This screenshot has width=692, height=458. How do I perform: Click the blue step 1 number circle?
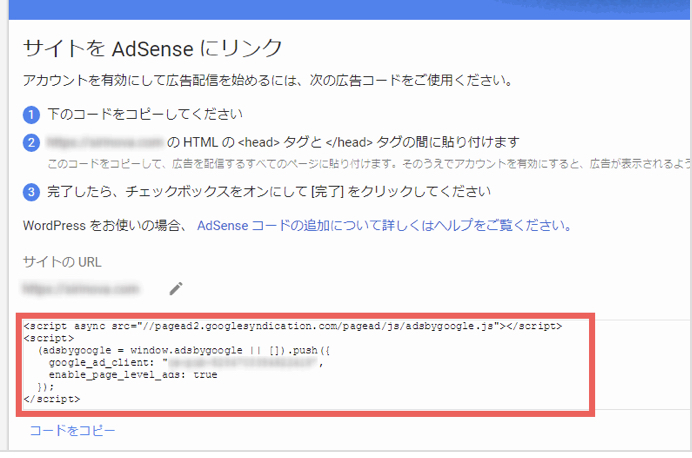click(x=31, y=114)
